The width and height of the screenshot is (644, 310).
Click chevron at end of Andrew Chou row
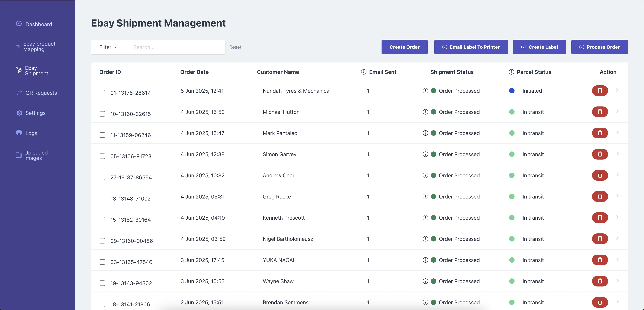(617, 174)
